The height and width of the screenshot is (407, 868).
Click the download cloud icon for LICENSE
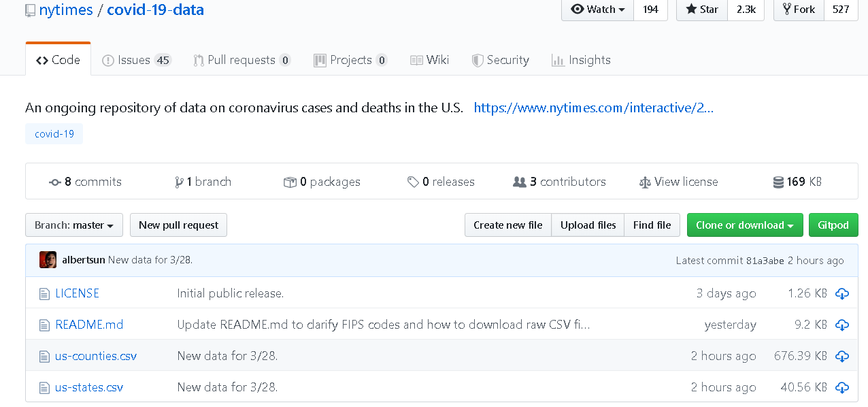pyautogui.click(x=842, y=293)
